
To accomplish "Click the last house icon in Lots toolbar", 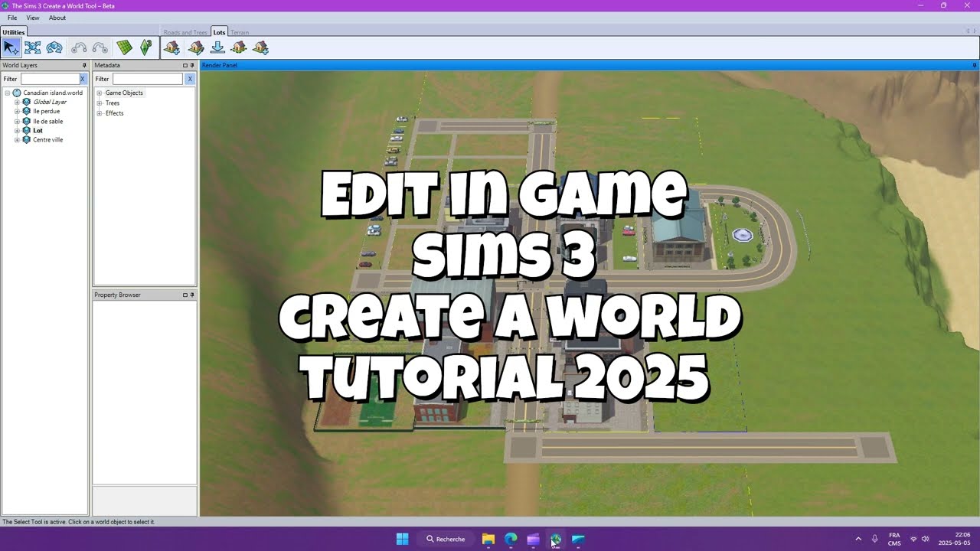I will point(260,47).
